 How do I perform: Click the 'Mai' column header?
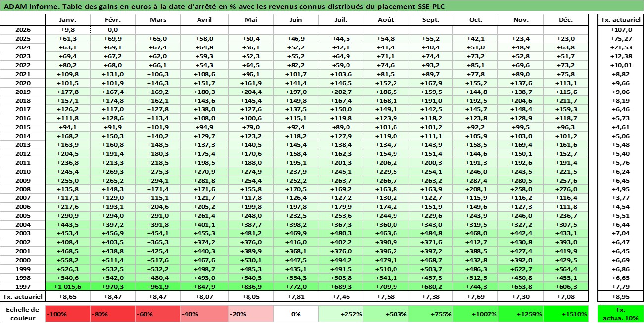point(250,20)
